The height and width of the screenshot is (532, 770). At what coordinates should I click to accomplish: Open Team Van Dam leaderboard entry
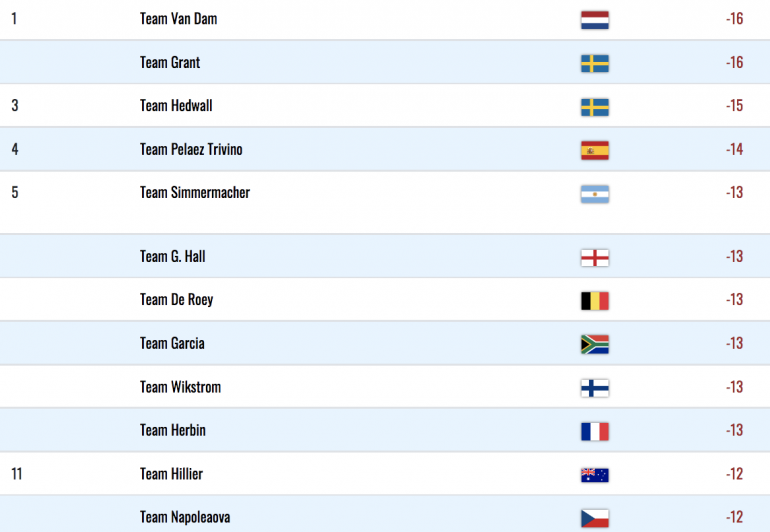[x=385, y=20]
